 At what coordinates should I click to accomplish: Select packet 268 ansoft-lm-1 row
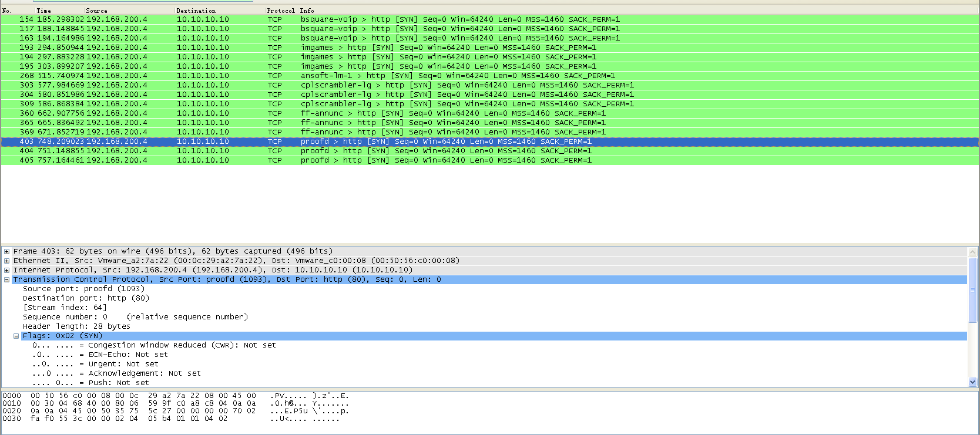coord(490,76)
